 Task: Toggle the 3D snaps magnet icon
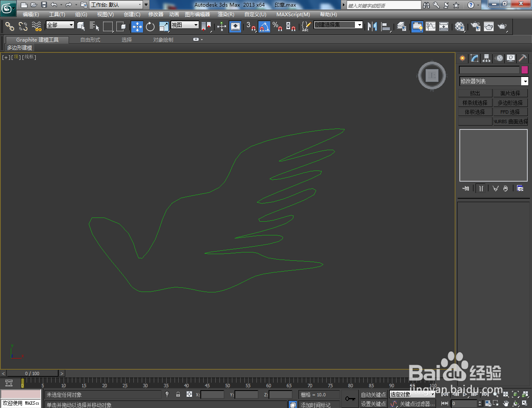click(249, 27)
